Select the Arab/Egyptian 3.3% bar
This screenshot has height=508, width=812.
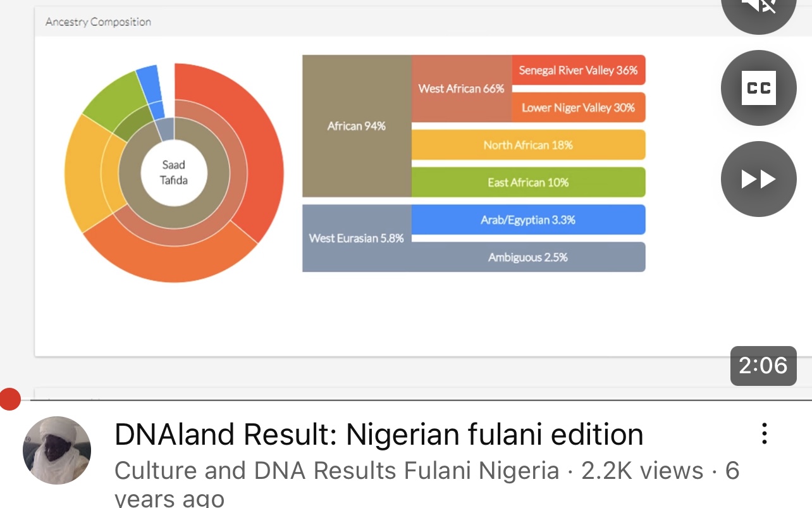(528, 220)
